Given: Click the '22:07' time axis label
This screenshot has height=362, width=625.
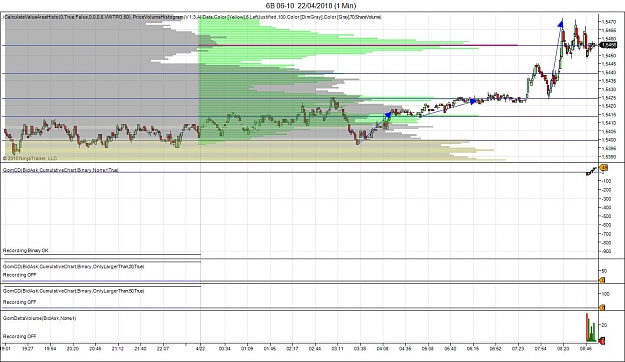Looking at the screenshot, I should (x=163, y=348).
